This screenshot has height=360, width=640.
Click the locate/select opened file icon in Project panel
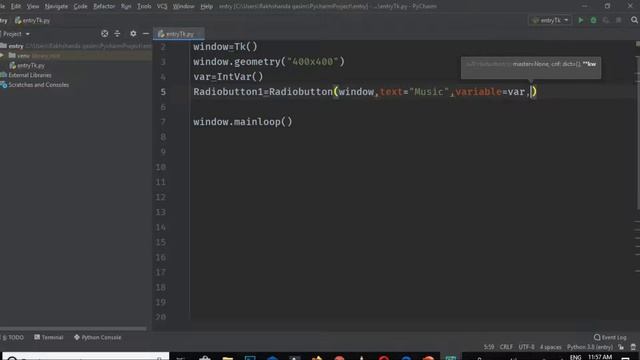point(104,34)
